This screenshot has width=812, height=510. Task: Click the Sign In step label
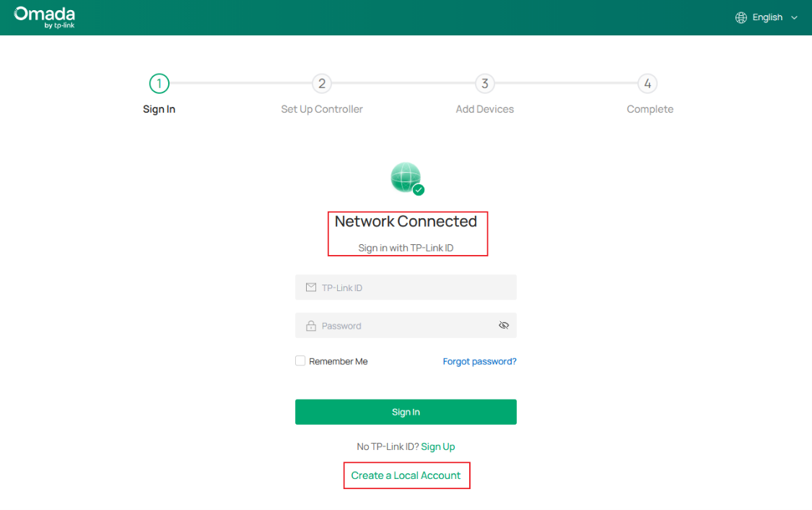pyautogui.click(x=159, y=109)
